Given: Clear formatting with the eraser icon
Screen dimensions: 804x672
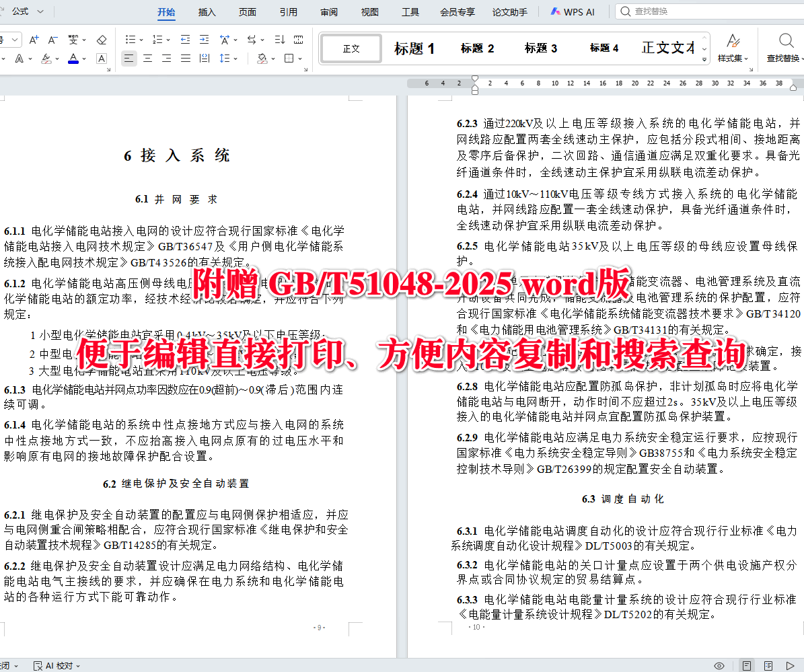Looking at the screenshot, I should pyautogui.click(x=102, y=40).
